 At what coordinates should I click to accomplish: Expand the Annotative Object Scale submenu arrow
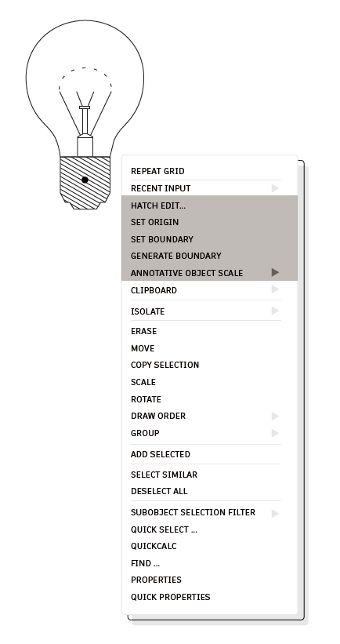point(275,272)
